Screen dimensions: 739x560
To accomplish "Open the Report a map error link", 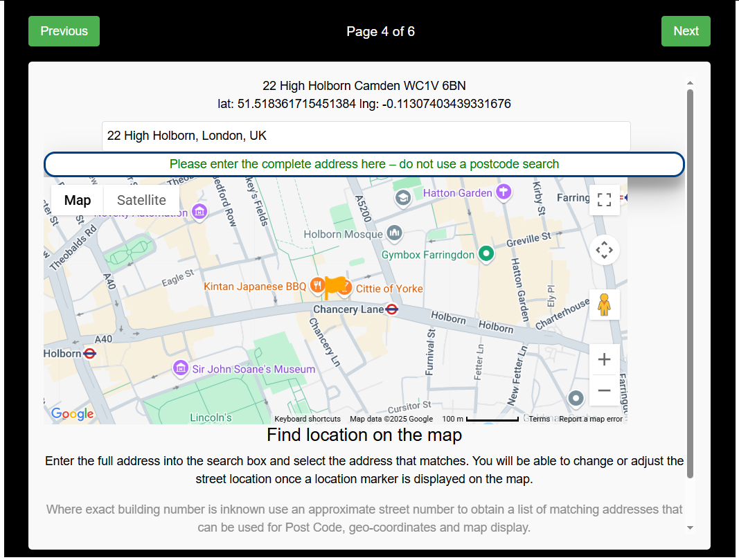I will pos(590,419).
